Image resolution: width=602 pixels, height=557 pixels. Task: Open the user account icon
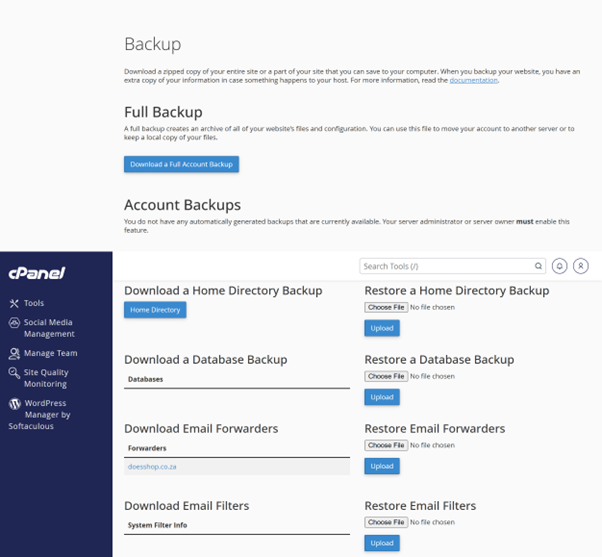coord(580,266)
